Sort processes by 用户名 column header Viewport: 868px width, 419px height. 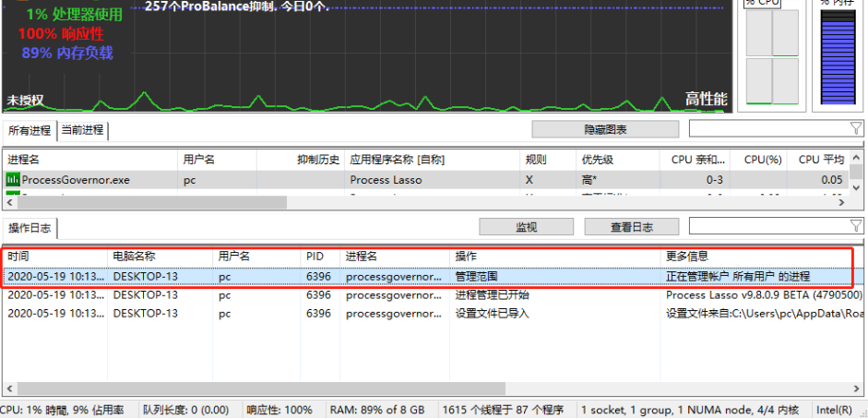(217, 160)
